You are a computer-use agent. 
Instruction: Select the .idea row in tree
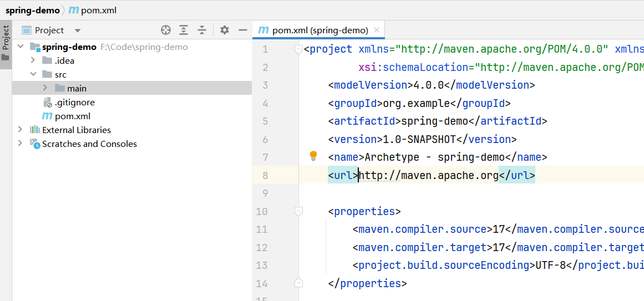coord(132,61)
